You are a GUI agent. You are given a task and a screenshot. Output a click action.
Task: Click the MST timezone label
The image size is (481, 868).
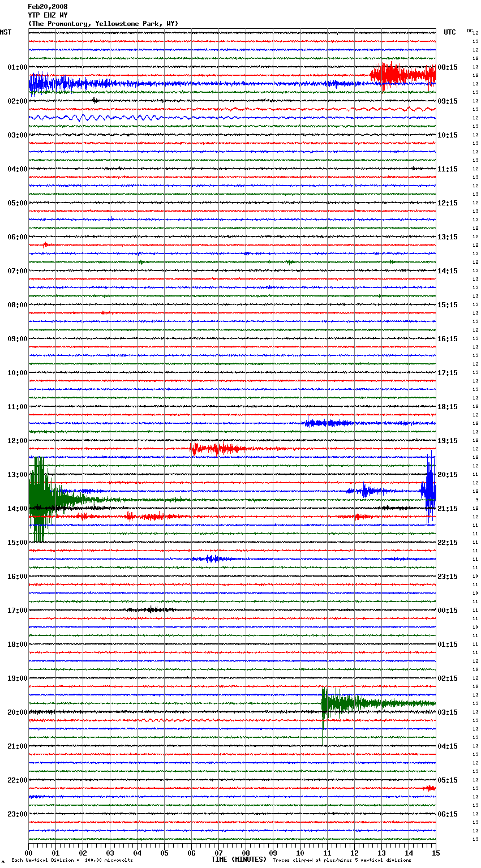click(x=6, y=32)
